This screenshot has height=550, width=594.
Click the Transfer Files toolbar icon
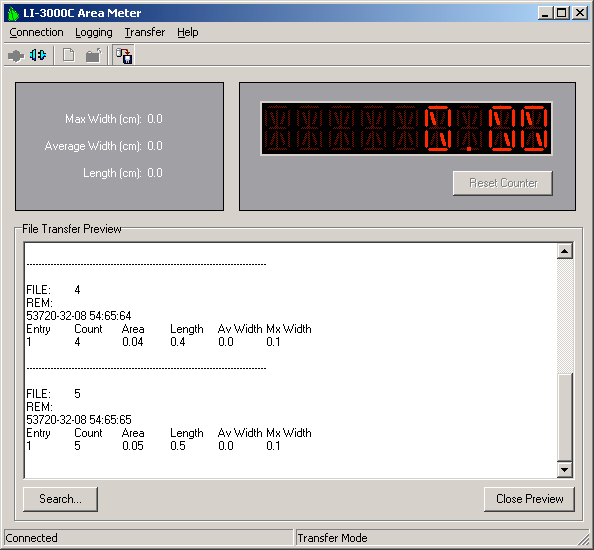pyautogui.click(x=123, y=55)
